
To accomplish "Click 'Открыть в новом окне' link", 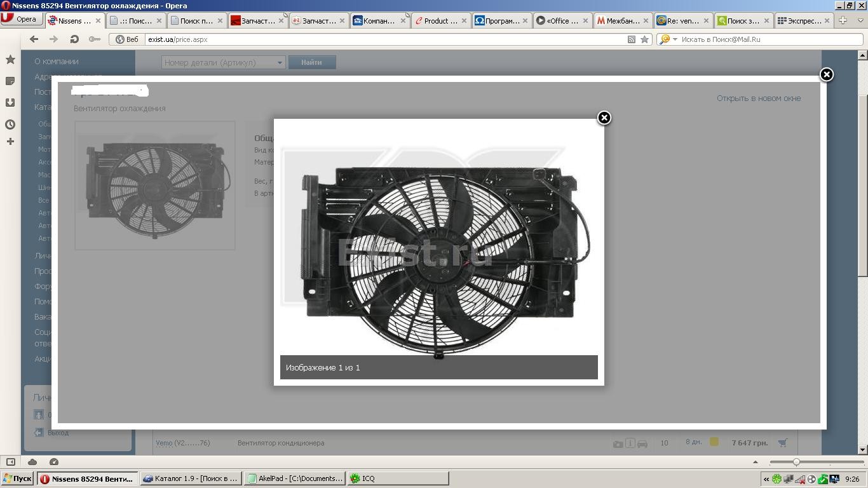I will coord(758,98).
